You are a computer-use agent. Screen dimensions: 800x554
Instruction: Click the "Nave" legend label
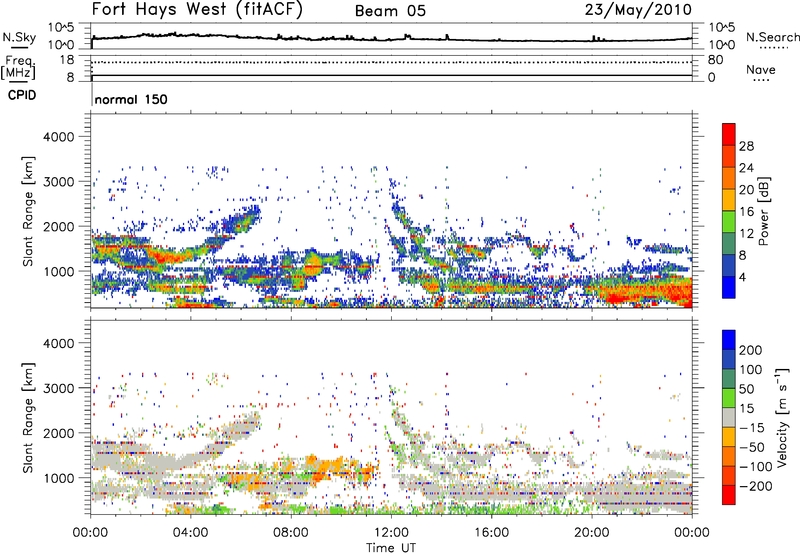click(761, 70)
